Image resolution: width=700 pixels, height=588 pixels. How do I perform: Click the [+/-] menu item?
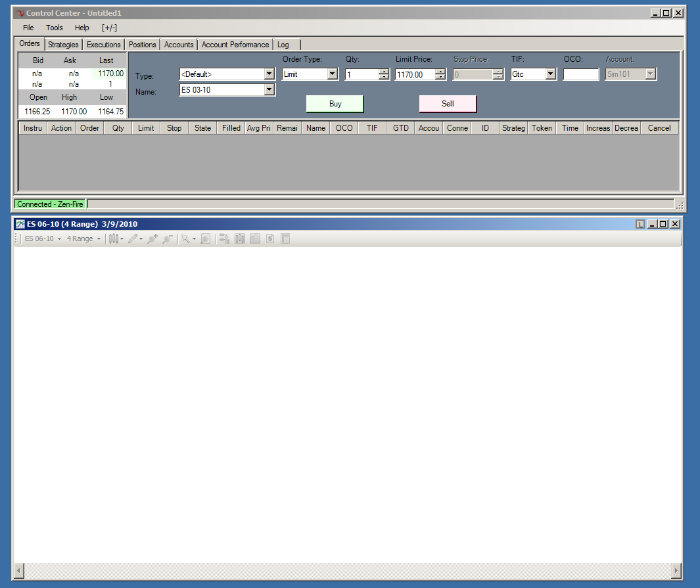[109, 28]
